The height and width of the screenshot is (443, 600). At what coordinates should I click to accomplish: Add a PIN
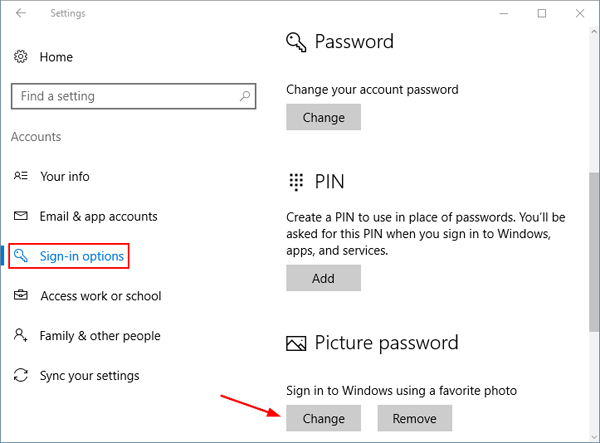(323, 279)
